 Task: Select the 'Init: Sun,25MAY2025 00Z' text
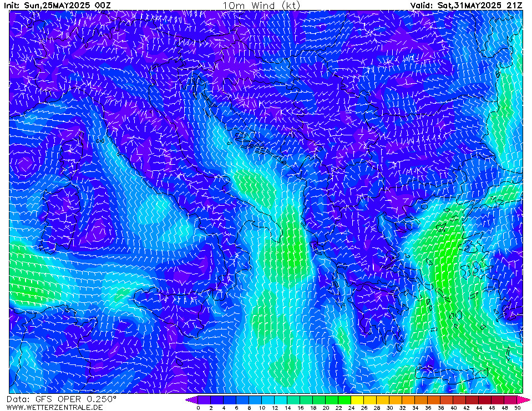(x=57, y=6)
